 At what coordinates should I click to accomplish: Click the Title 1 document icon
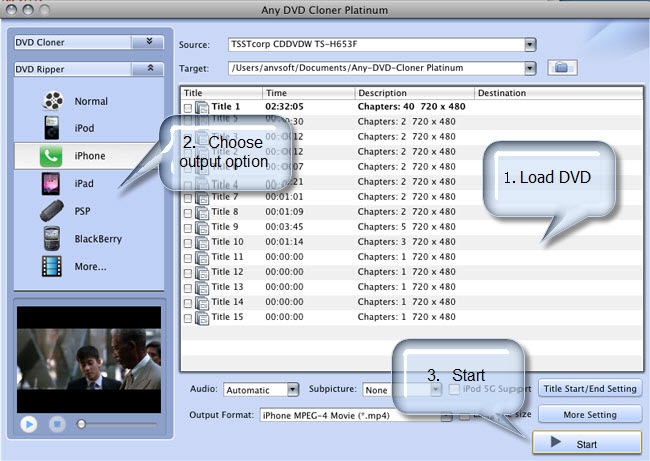[x=202, y=107]
